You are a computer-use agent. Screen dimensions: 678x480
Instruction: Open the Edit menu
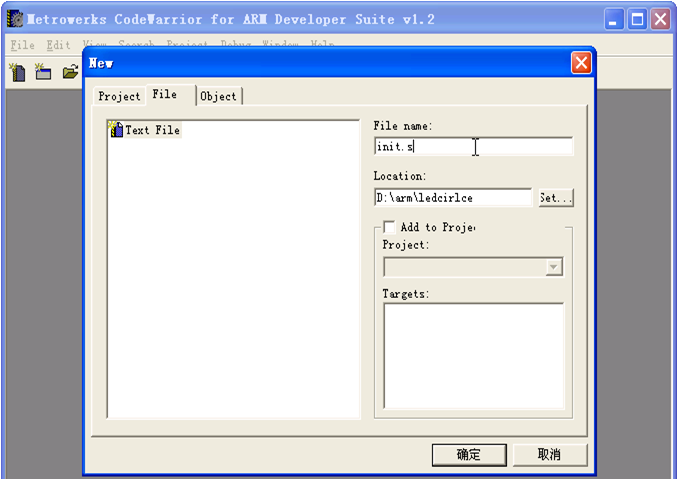click(58, 45)
